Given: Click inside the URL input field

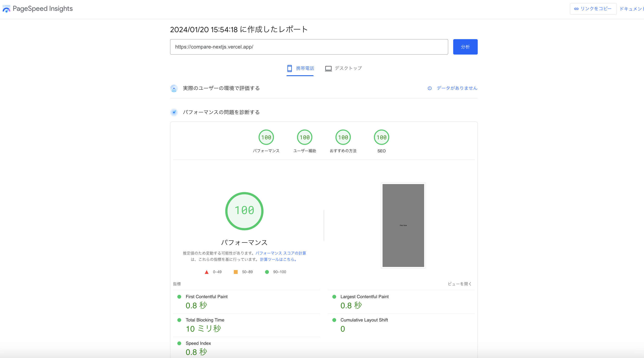Looking at the screenshot, I should pos(309,47).
